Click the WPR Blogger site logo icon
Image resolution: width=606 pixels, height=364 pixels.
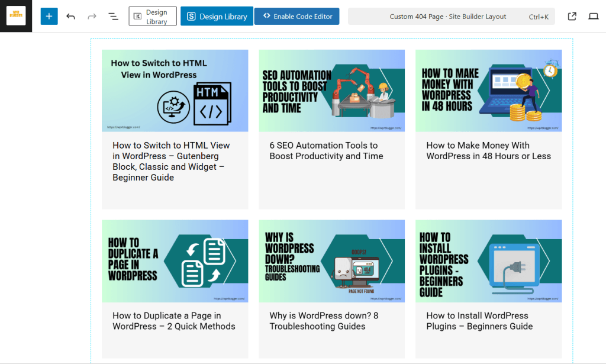pos(16,16)
